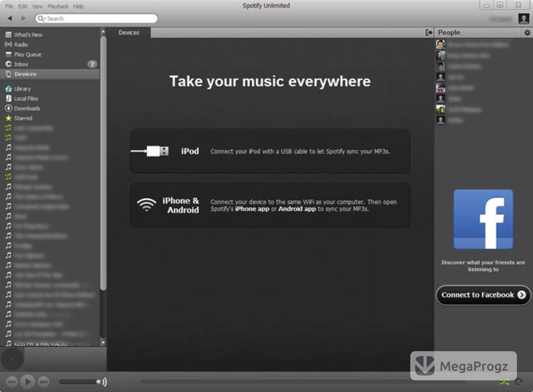Viewport: 533px width, 392px height.
Task: Open the Android app link
Action: 297,209
